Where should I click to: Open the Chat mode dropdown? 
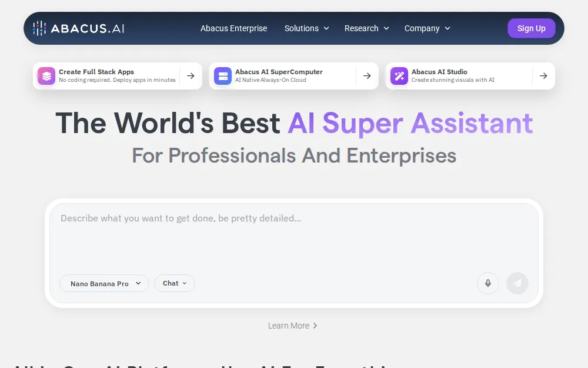(x=175, y=283)
